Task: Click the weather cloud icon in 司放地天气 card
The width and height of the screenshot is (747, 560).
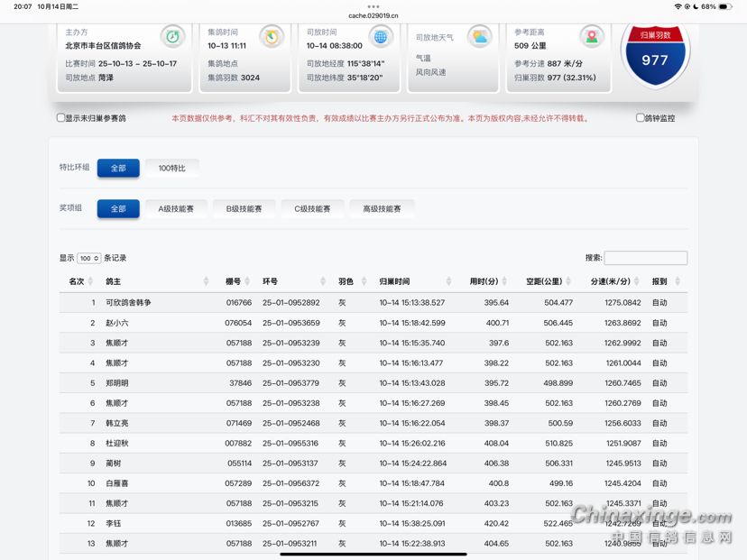Action: pos(479,37)
